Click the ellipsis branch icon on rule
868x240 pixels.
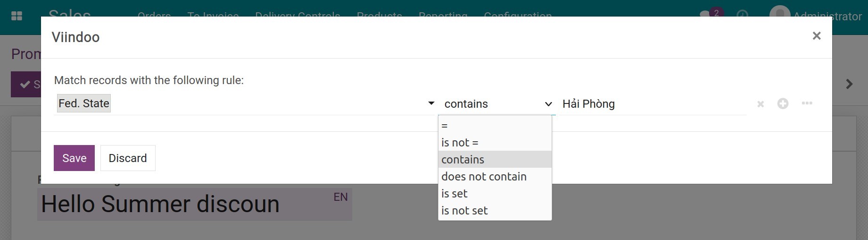point(807,103)
